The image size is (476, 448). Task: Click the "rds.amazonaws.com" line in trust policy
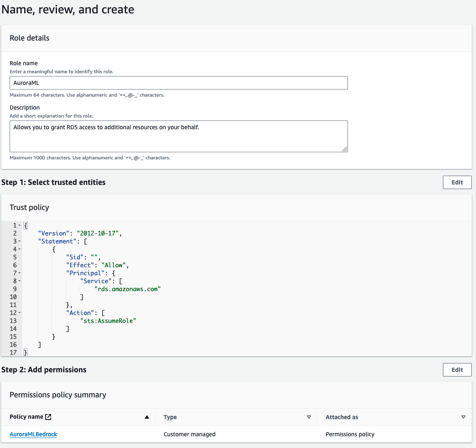click(128, 289)
